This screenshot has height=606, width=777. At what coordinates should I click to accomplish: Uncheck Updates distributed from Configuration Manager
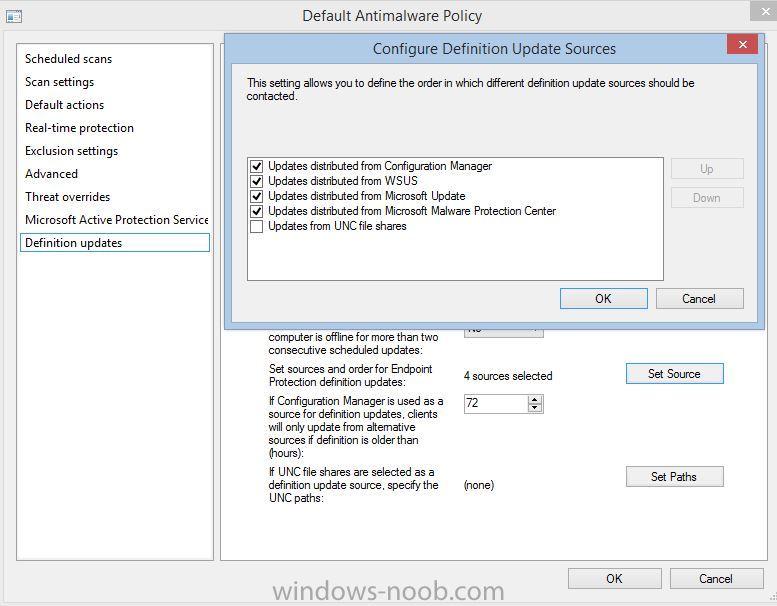coord(256,166)
